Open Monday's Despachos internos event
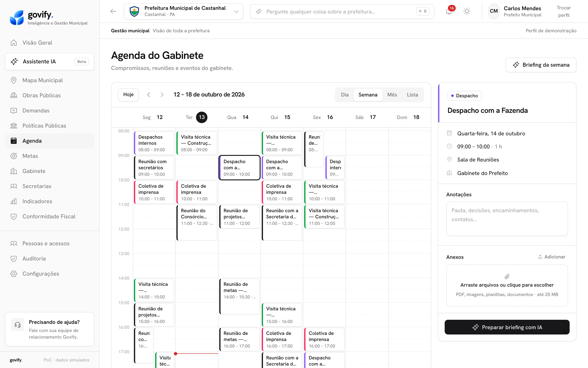This screenshot has height=368, width=588. [154, 143]
